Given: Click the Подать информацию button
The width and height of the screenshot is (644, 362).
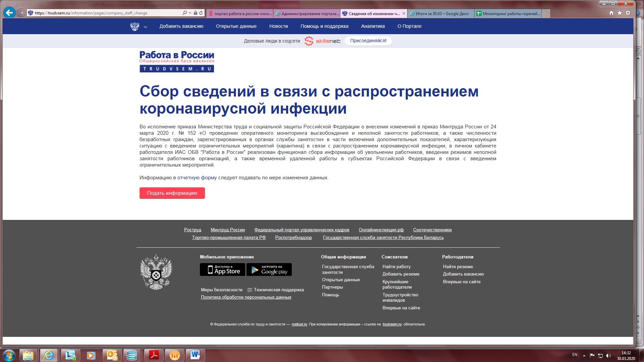Looking at the screenshot, I should click(172, 193).
